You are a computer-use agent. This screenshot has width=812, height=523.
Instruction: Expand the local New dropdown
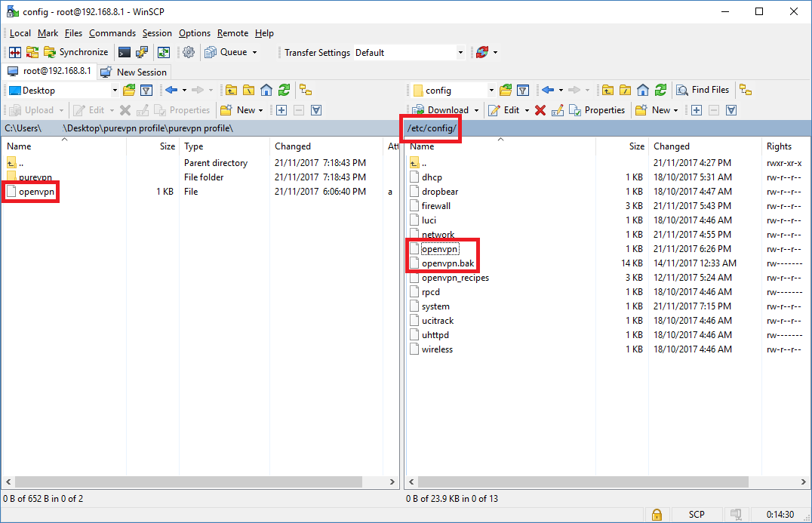pyautogui.click(x=260, y=110)
